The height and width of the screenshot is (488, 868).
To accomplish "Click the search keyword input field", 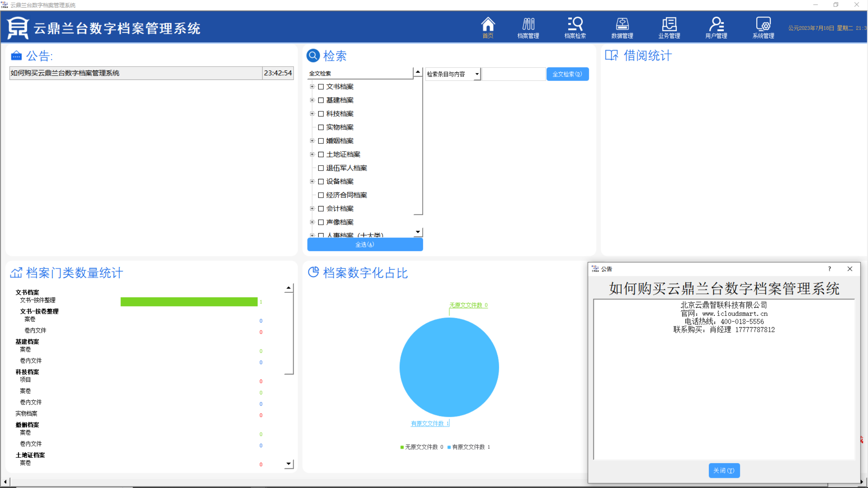I will [514, 74].
